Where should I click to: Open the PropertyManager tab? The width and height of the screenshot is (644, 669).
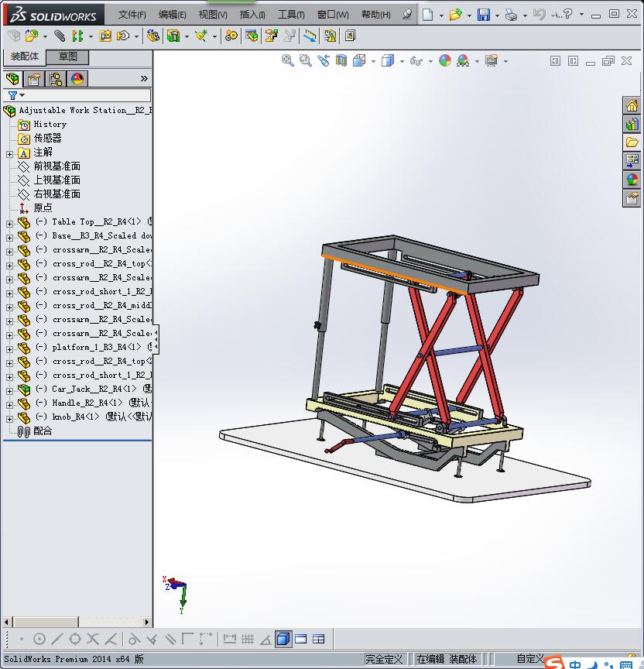click(x=34, y=79)
